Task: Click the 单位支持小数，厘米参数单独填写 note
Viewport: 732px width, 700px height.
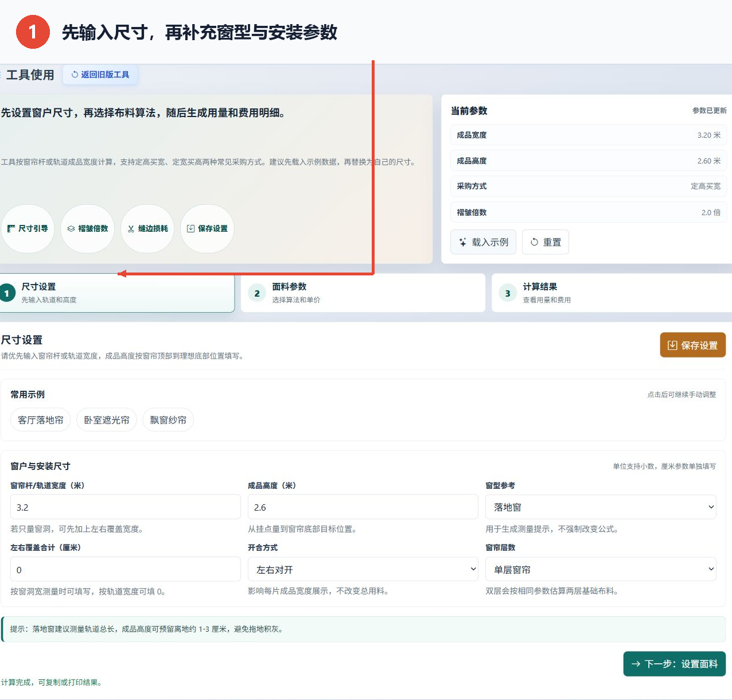Action: point(664,466)
